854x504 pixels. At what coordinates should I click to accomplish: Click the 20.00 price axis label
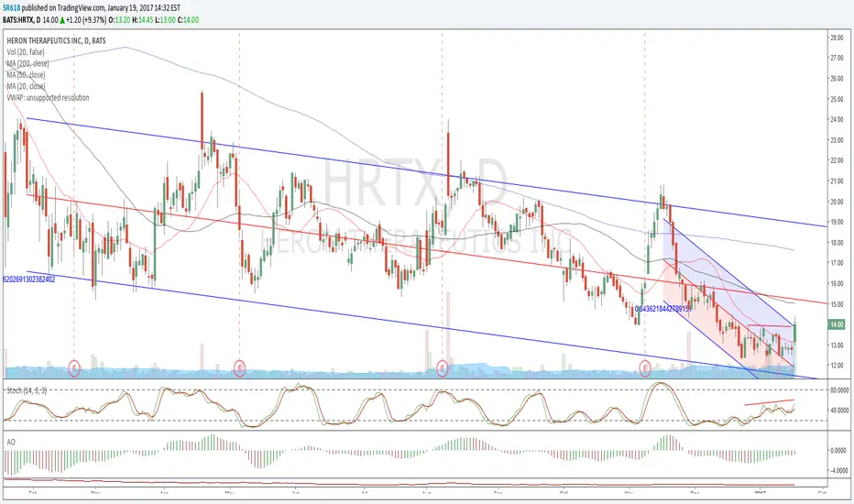pyautogui.click(x=836, y=202)
